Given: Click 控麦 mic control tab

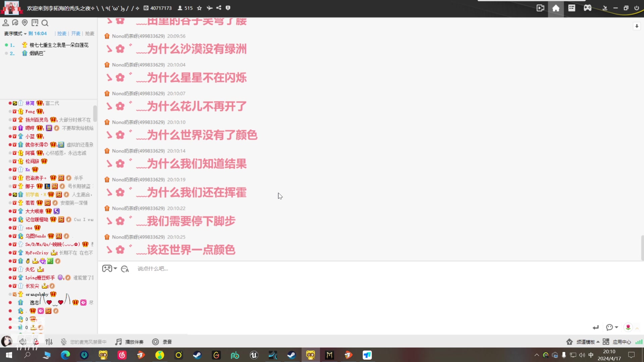Looking at the screenshot, I should coord(62,34).
